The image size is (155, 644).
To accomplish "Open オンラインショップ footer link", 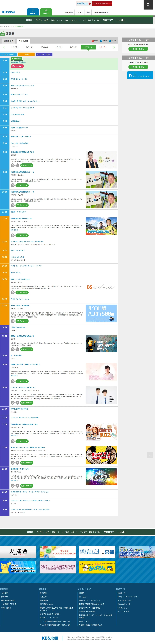I will (x=125, y=600).
